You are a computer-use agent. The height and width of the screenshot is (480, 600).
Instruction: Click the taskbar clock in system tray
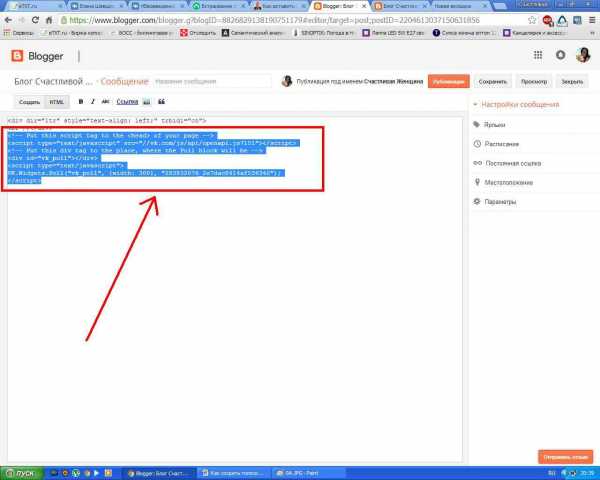(587, 473)
